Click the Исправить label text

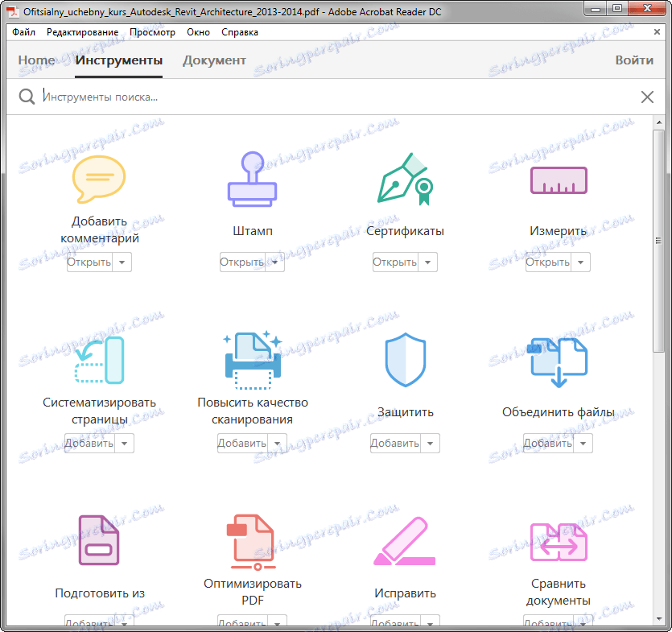click(x=406, y=593)
